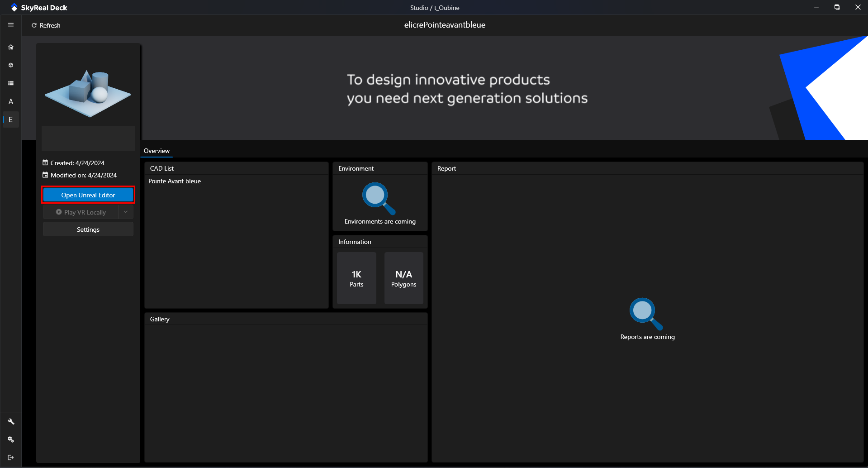
Task: Click 'Reports are coming' text
Action: click(647, 337)
